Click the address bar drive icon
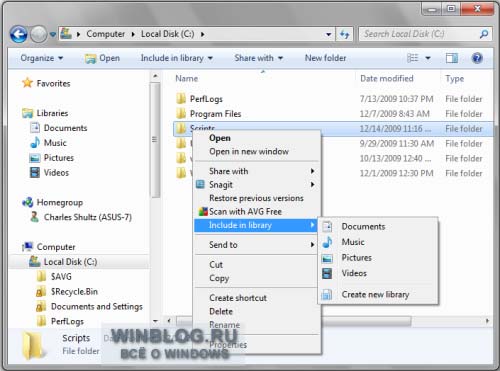 [x=66, y=34]
